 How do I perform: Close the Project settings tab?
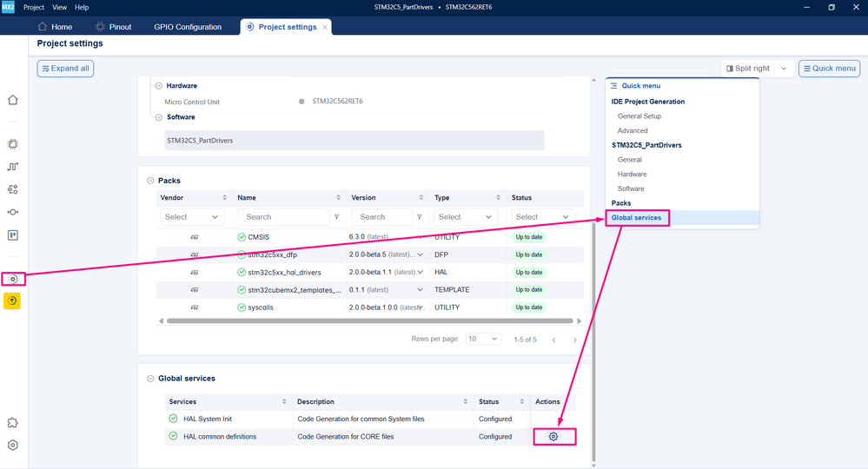pos(325,27)
